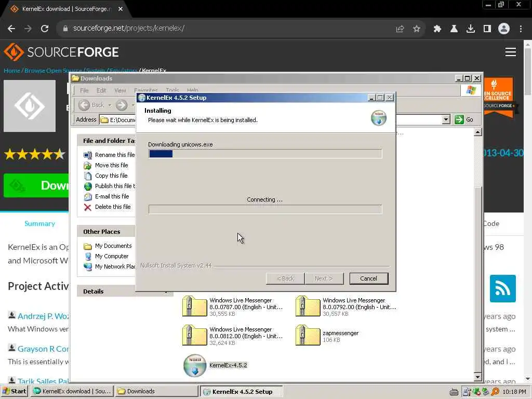This screenshot has height=399, width=532.
Task: Open Edit menu in Downloads window
Action: click(x=101, y=90)
